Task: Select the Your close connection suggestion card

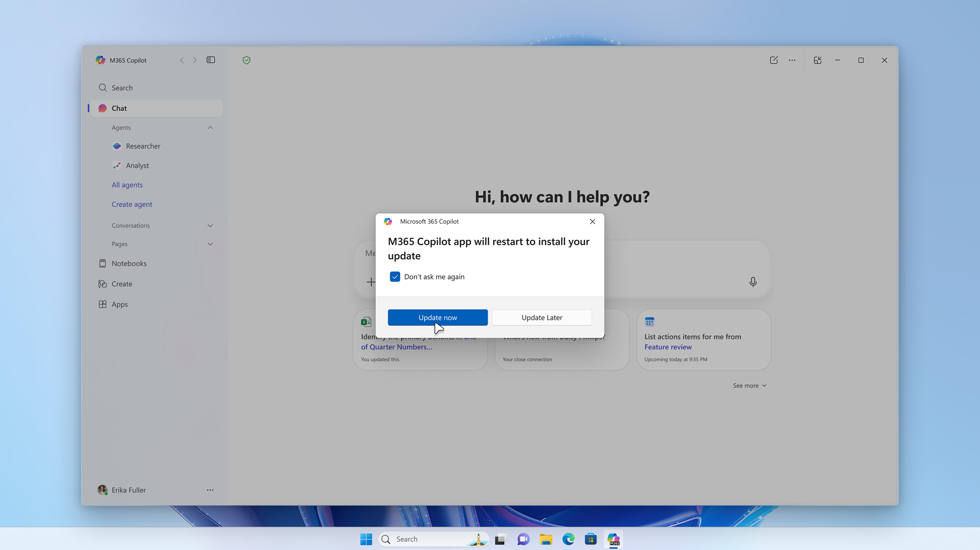Action: point(561,339)
